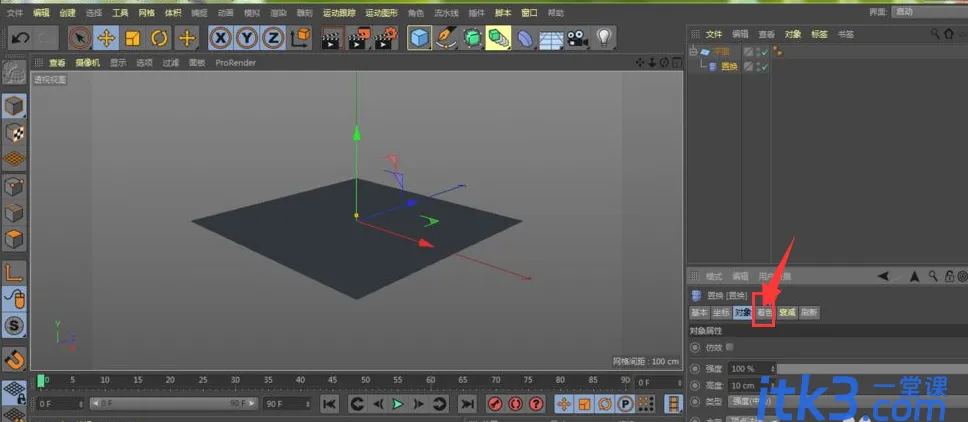Open the 摄像机 viewport menu
Image resolution: width=968 pixels, height=422 pixels.
88,62
